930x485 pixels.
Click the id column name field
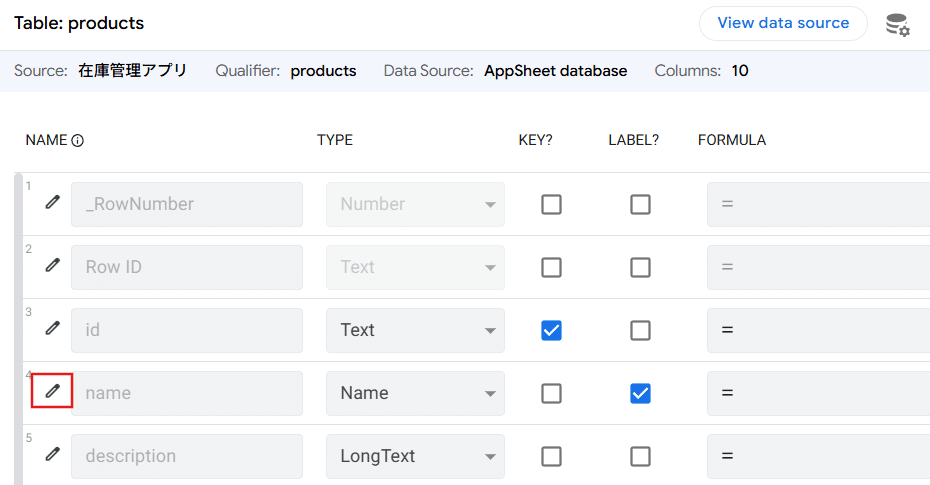click(187, 330)
